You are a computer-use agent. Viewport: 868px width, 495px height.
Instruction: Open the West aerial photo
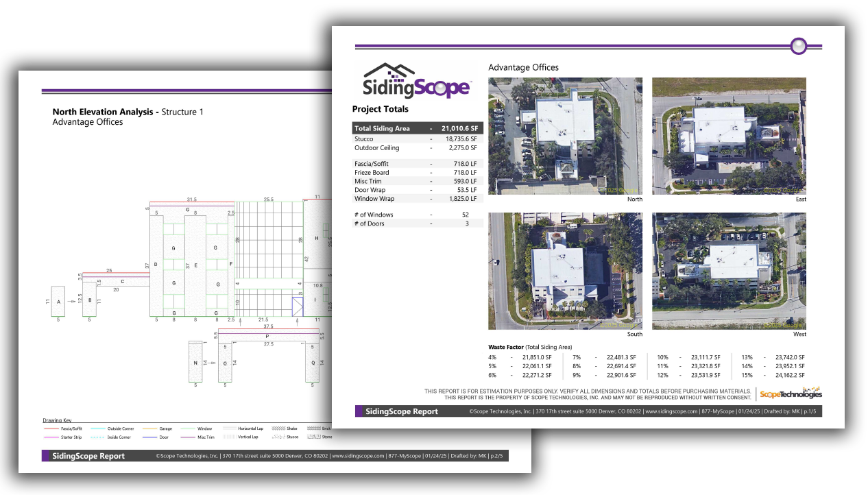pyautogui.click(x=729, y=271)
